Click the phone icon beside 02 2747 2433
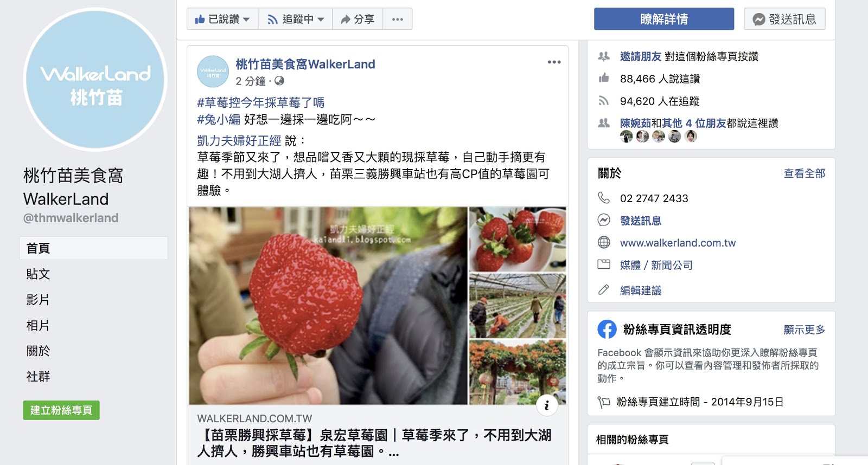Image resolution: width=868 pixels, height=465 pixels. [x=604, y=198]
